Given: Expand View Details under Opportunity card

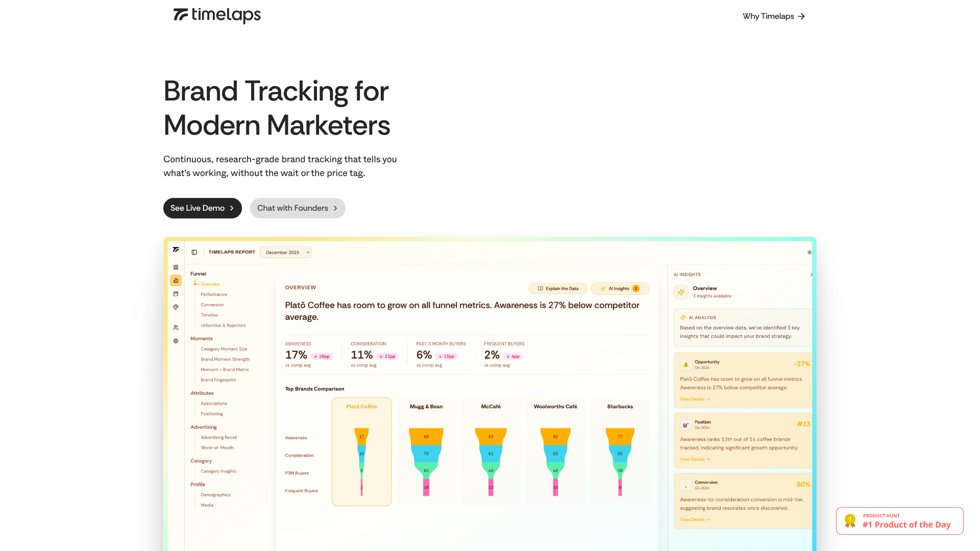Looking at the screenshot, I should click(x=694, y=399).
